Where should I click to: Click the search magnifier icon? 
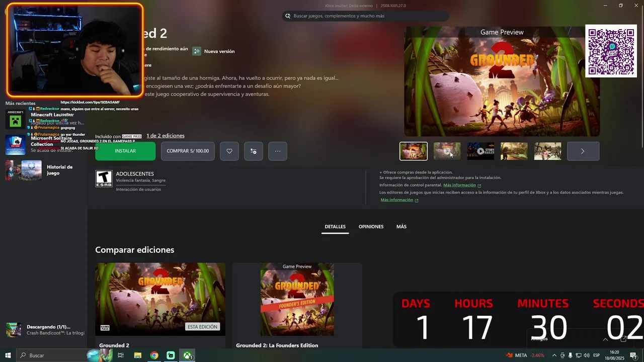click(288, 16)
